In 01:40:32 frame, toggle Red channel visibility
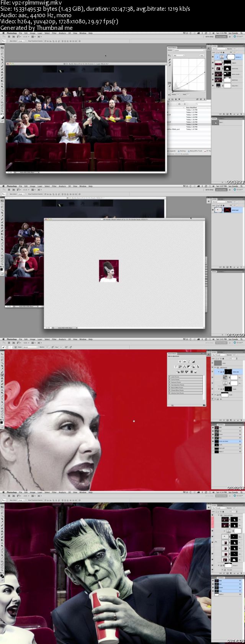Screen dimensions: 245x644 pyautogui.click(x=213, y=431)
